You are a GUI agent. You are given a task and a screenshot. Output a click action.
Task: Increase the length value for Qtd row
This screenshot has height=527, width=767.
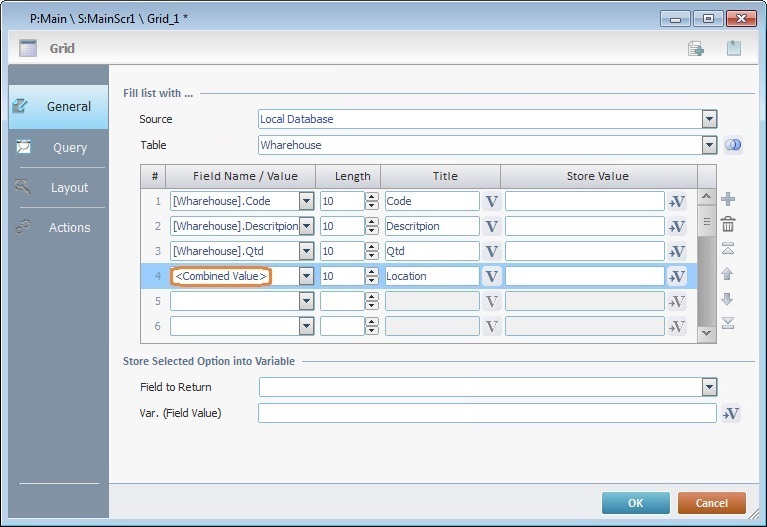tap(372, 246)
